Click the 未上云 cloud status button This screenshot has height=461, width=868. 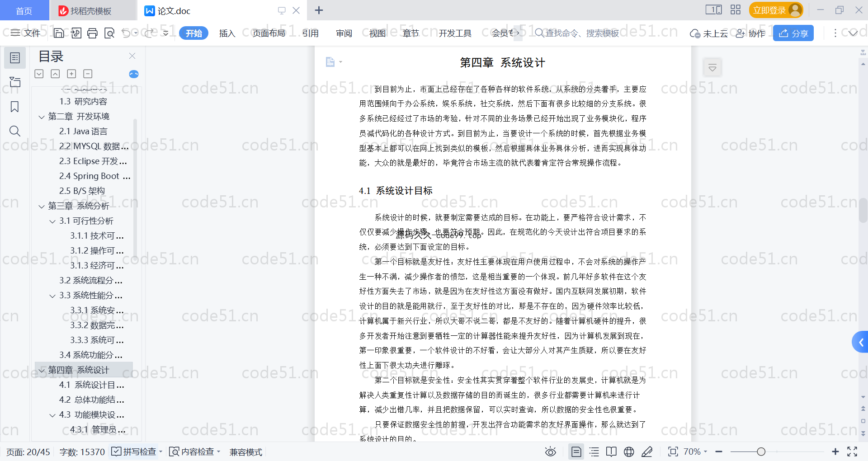point(708,33)
